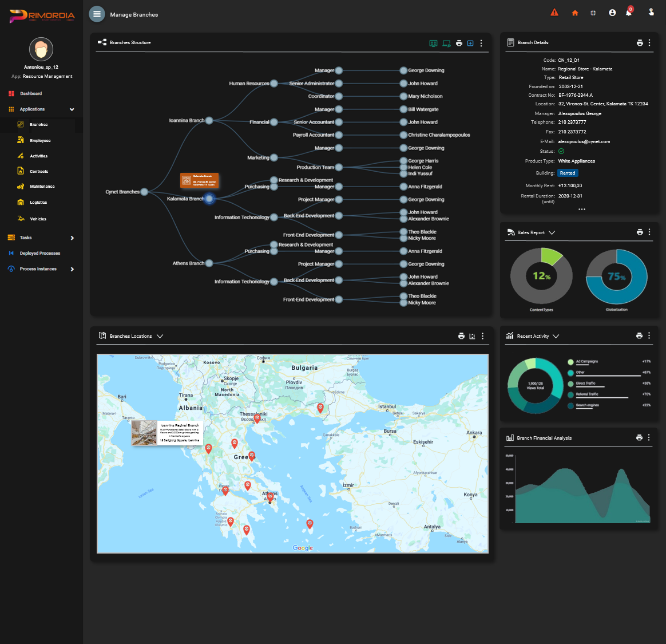Open the Sales Report dropdown chevron
This screenshot has width=666, height=644.
tap(552, 233)
